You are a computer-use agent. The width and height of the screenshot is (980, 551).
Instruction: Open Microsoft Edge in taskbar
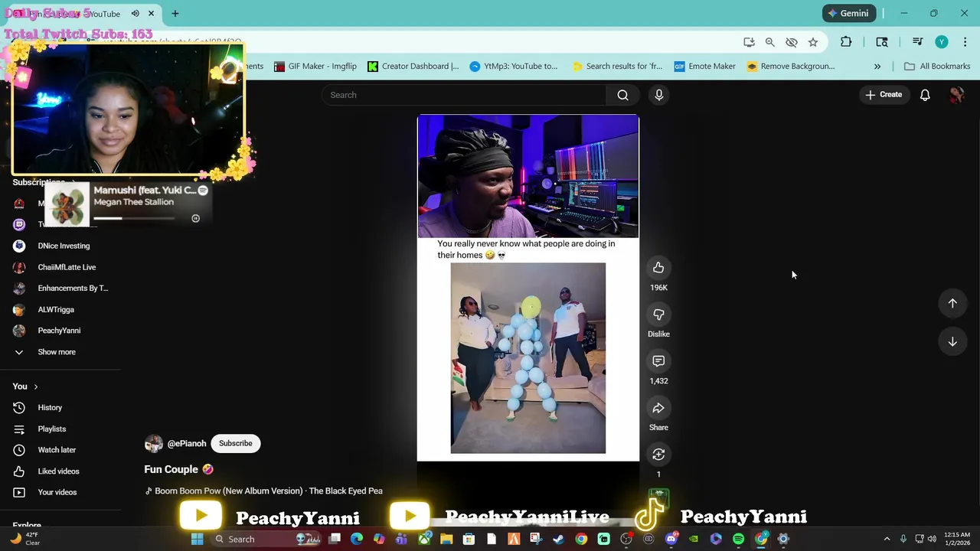[357, 539]
